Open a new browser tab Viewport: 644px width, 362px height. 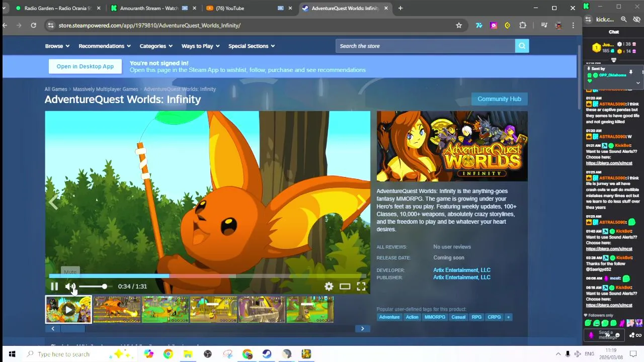click(x=400, y=8)
